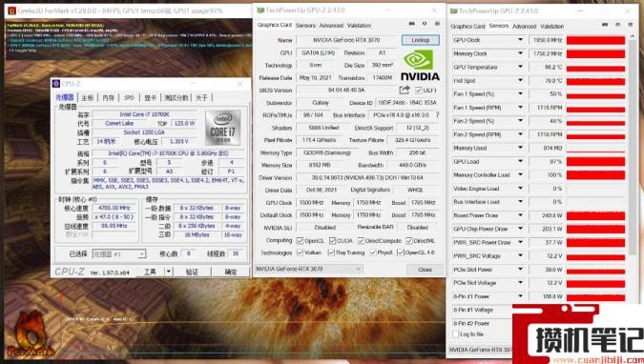The image size is (644, 364).
Task: Switch to the Validation tab in the middle GPU-Z window
Action: tap(359, 26)
